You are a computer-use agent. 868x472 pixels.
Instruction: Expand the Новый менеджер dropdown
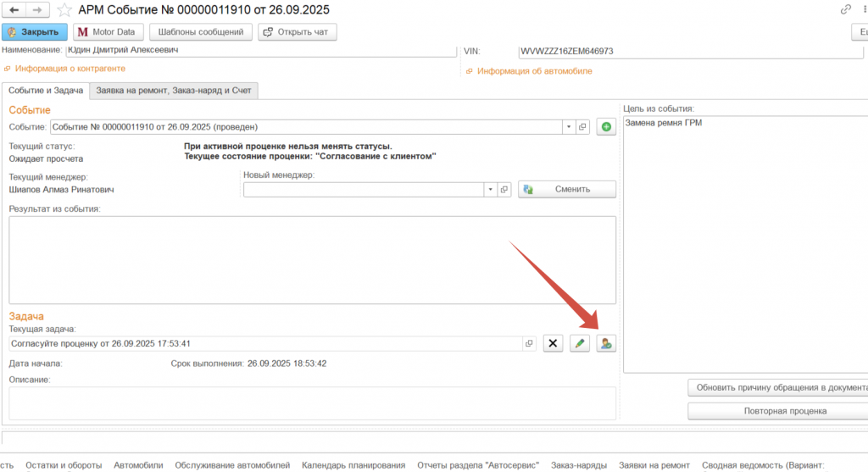pos(490,189)
